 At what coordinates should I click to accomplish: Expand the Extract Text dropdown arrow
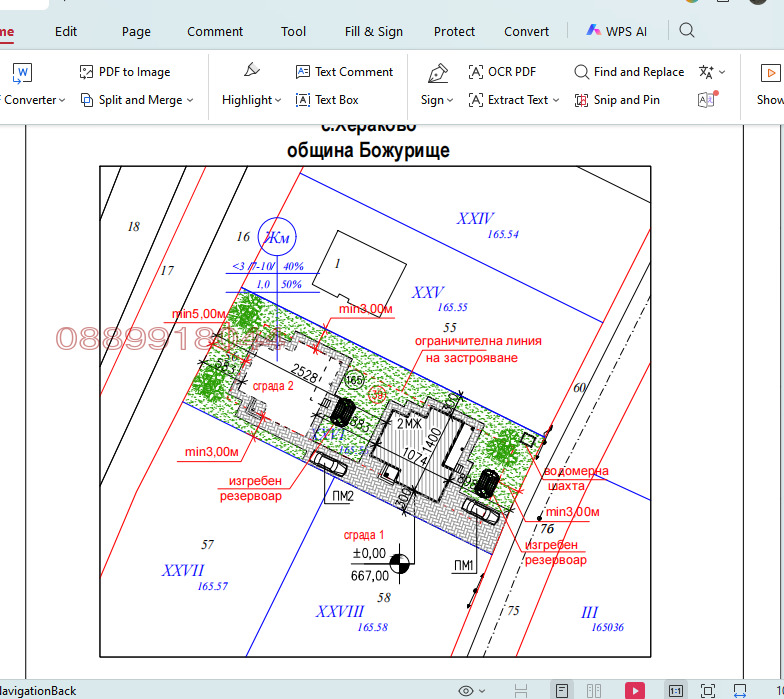(556, 100)
